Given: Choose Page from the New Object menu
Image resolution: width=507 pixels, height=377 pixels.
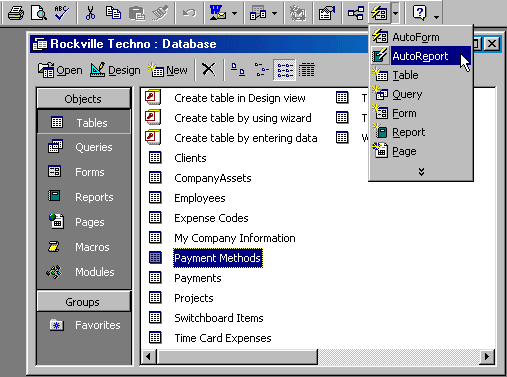Looking at the screenshot, I should [421, 151].
